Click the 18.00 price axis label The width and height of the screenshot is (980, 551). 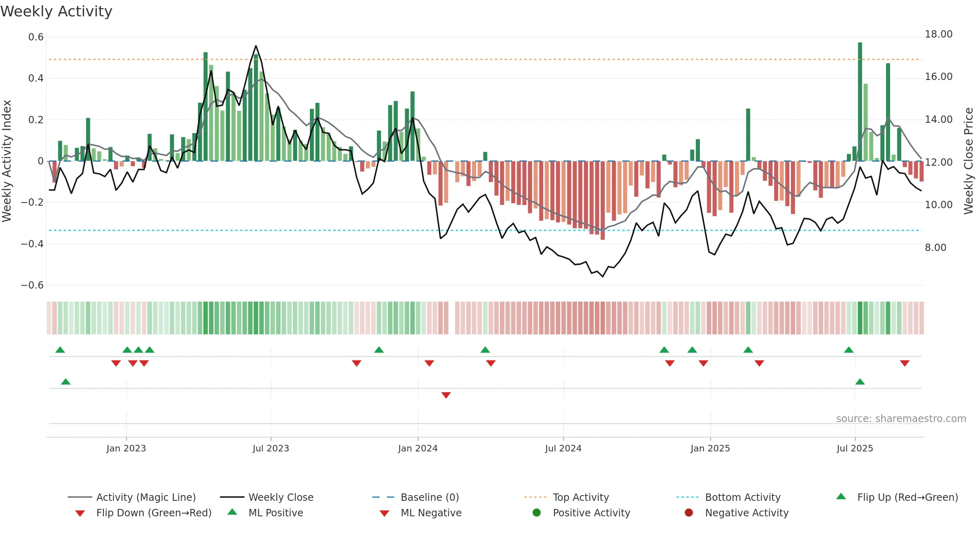pyautogui.click(x=938, y=34)
